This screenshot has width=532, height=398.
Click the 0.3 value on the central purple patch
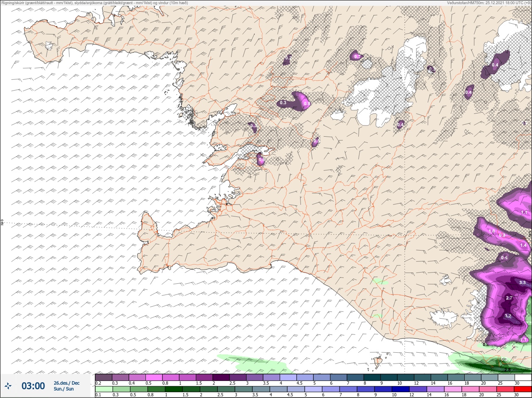(x=283, y=103)
